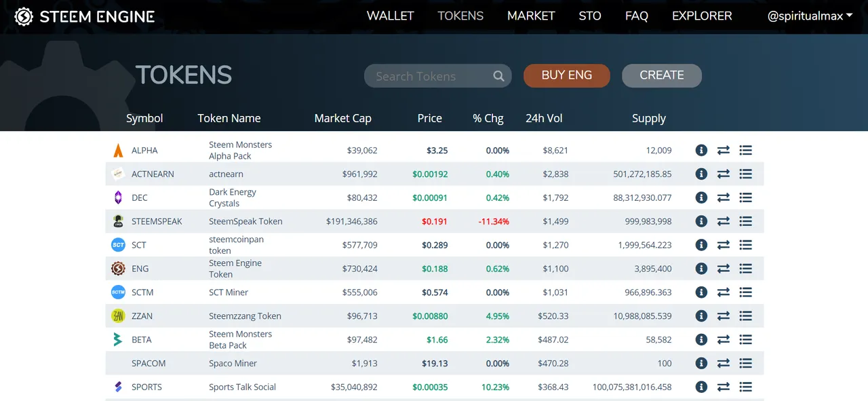The image size is (868, 401).
Task: Show STEEMSPEAK token info icon
Action: click(x=701, y=221)
